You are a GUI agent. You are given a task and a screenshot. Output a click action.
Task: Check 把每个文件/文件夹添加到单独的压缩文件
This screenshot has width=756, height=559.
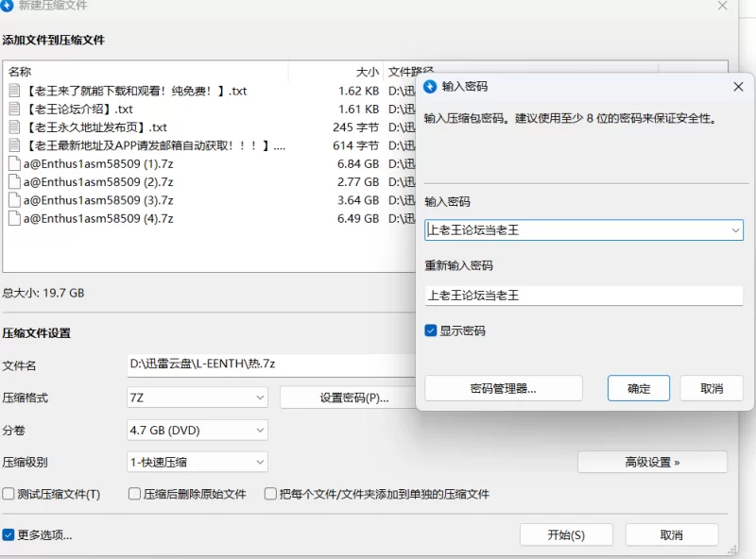point(270,494)
